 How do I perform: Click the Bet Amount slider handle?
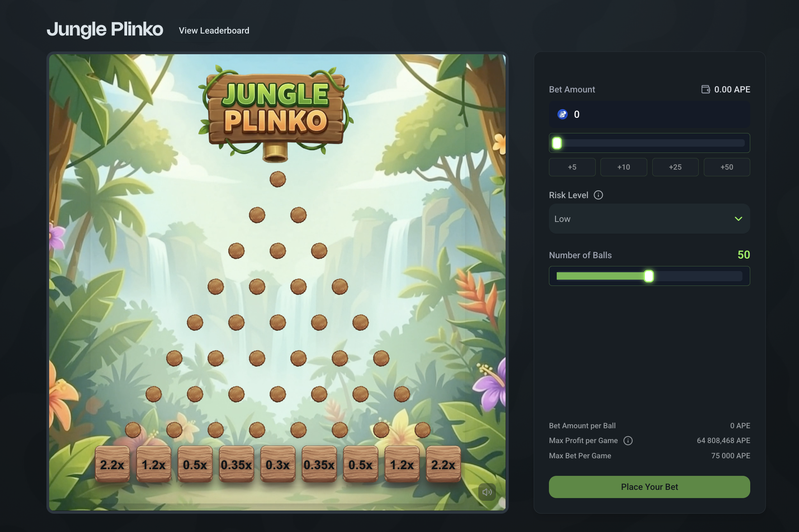click(x=557, y=143)
